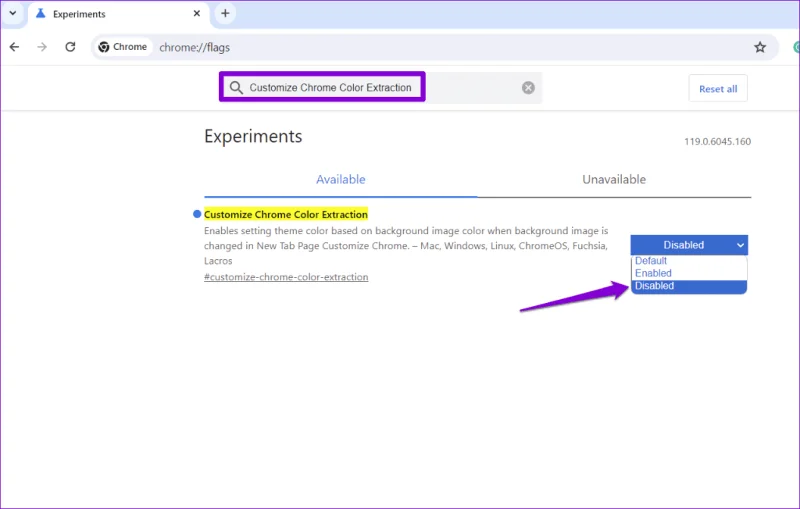Choose Disabled in the flag dropdown list
The image size is (800, 509).
(x=689, y=286)
